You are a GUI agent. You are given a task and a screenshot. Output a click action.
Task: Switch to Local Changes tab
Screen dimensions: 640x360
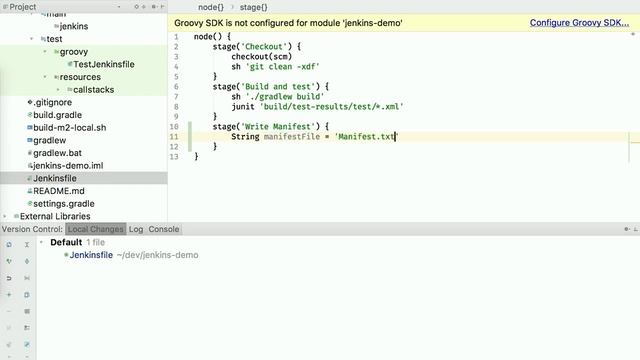coord(96,229)
